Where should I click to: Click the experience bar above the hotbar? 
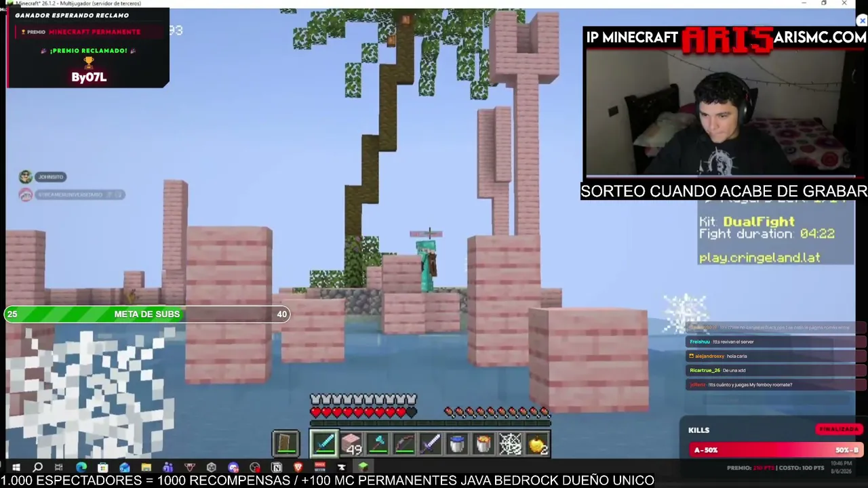coord(430,424)
